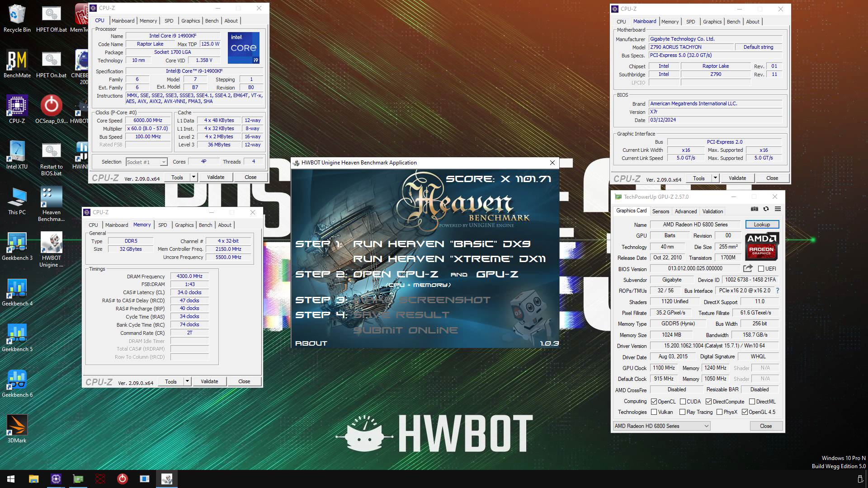Launch HPET Off.bat desktop icon
The height and width of the screenshot is (488, 868).
tap(51, 18)
